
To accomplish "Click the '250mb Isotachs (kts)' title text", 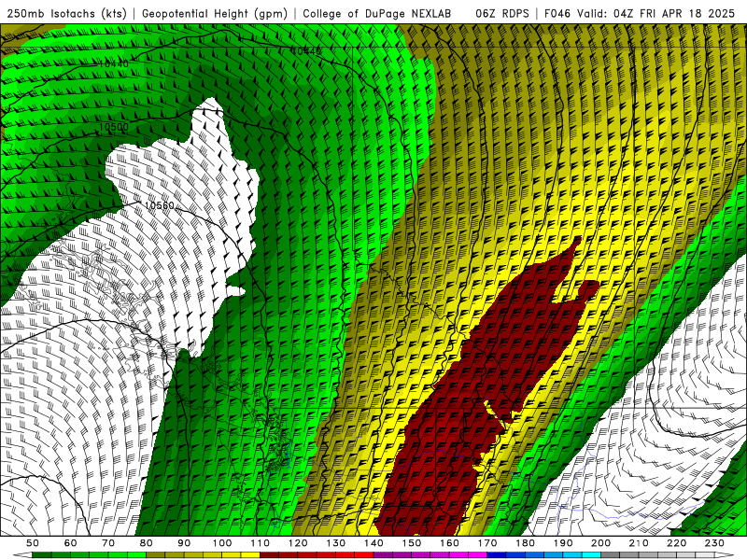I will tap(66, 13).
